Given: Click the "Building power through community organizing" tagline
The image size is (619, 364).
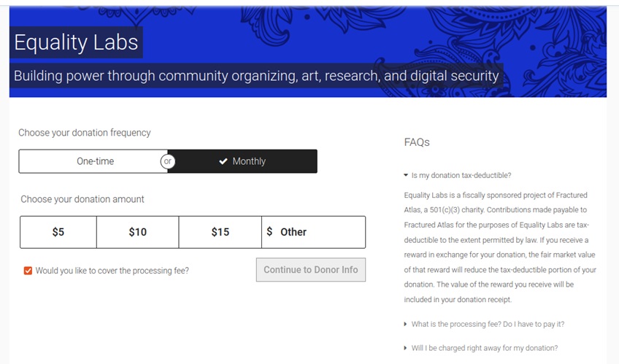Looking at the screenshot, I should pyautogui.click(x=256, y=76).
